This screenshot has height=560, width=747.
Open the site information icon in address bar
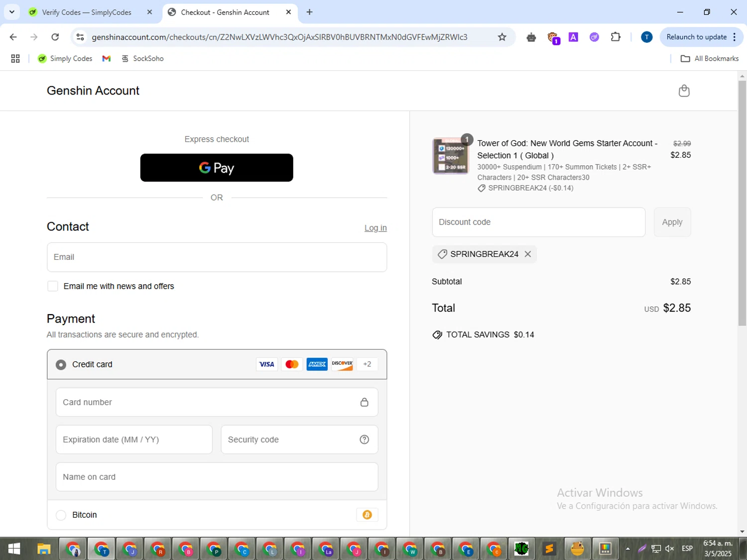80,37
